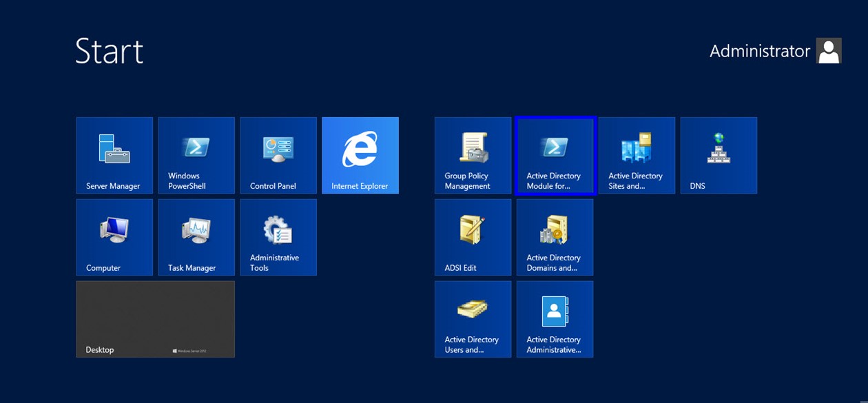
Task: Open the Control Panel tile
Action: 278,155
